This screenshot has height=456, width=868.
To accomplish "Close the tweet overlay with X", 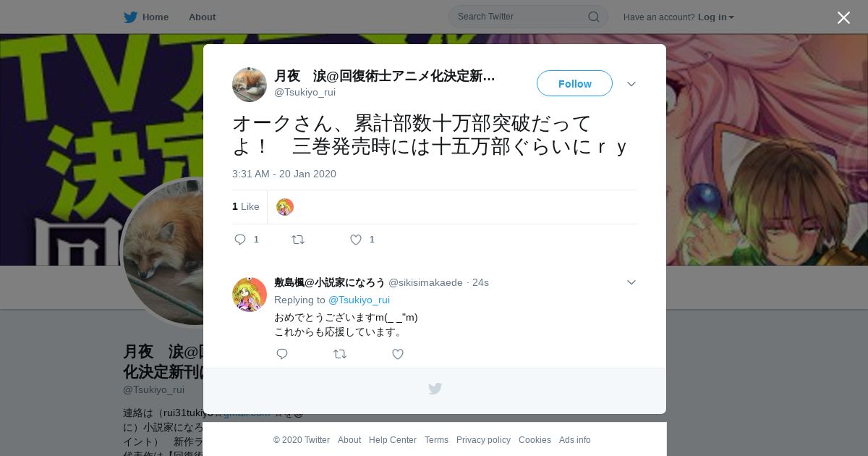I will point(843,17).
